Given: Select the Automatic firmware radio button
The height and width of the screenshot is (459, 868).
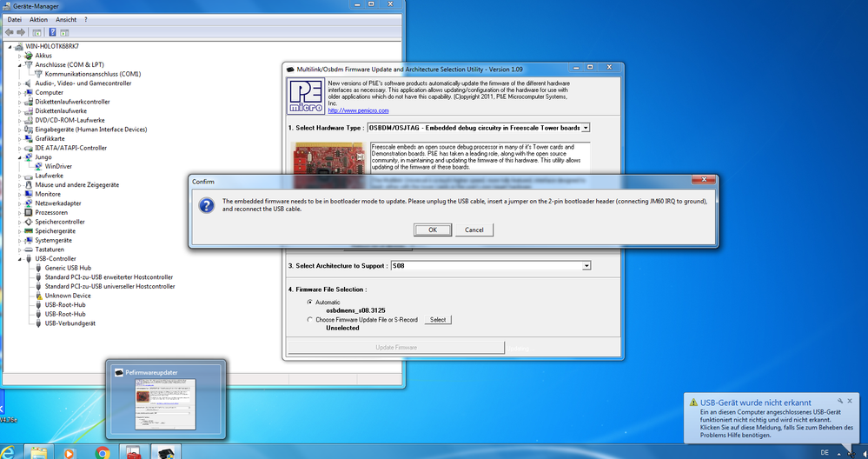Looking at the screenshot, I should pos(309,303).
